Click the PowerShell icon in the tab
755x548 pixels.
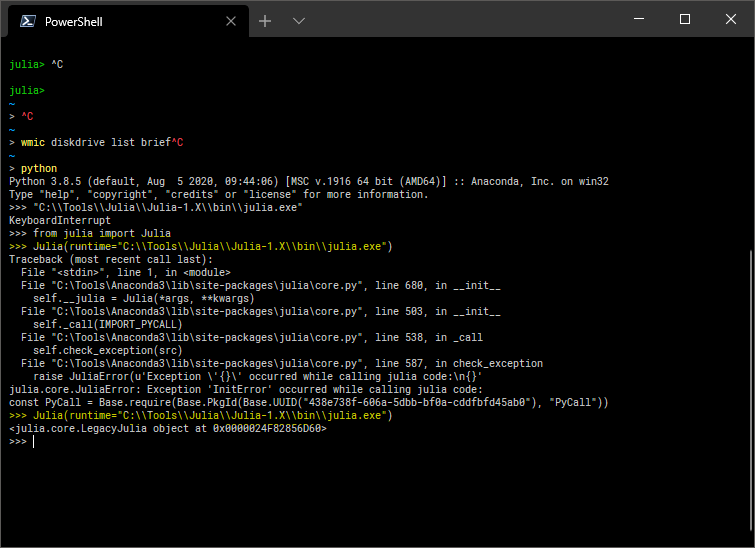27,21
